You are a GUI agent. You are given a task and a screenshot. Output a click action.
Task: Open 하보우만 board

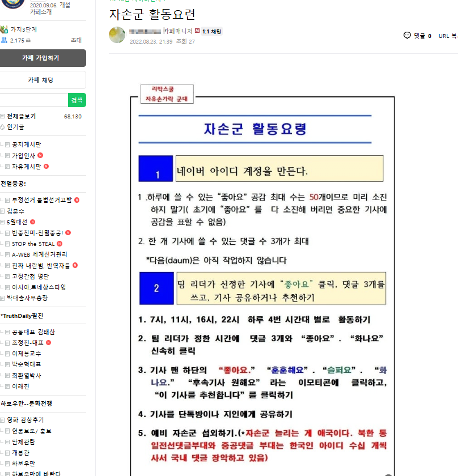click(x=23, y=464)
